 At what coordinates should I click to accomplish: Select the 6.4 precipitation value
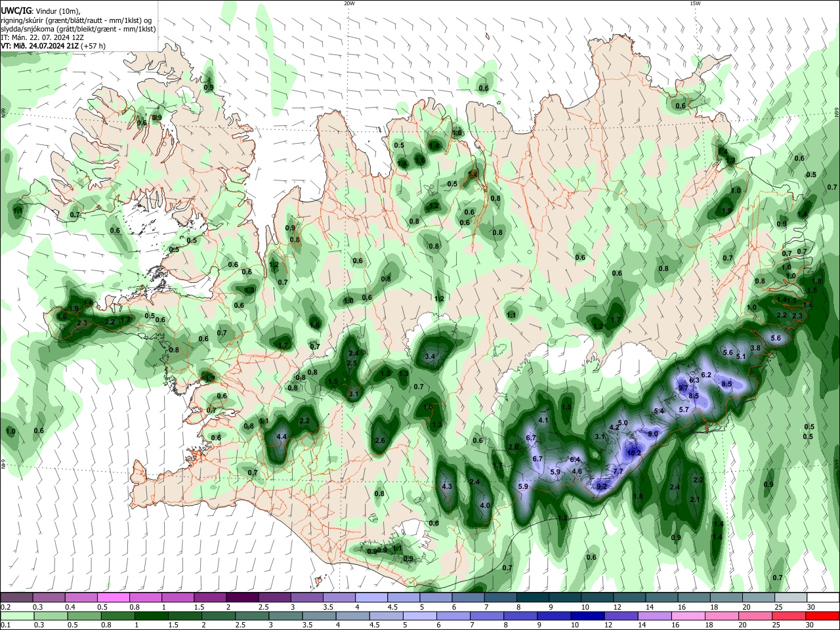coord(576,459)
